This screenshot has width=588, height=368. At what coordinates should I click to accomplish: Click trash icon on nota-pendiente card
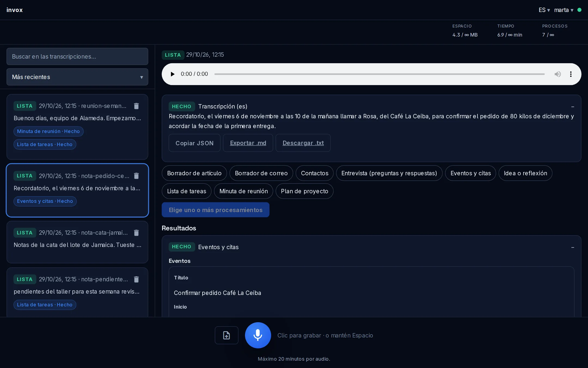pyautogui.click(x=136, y=279)
